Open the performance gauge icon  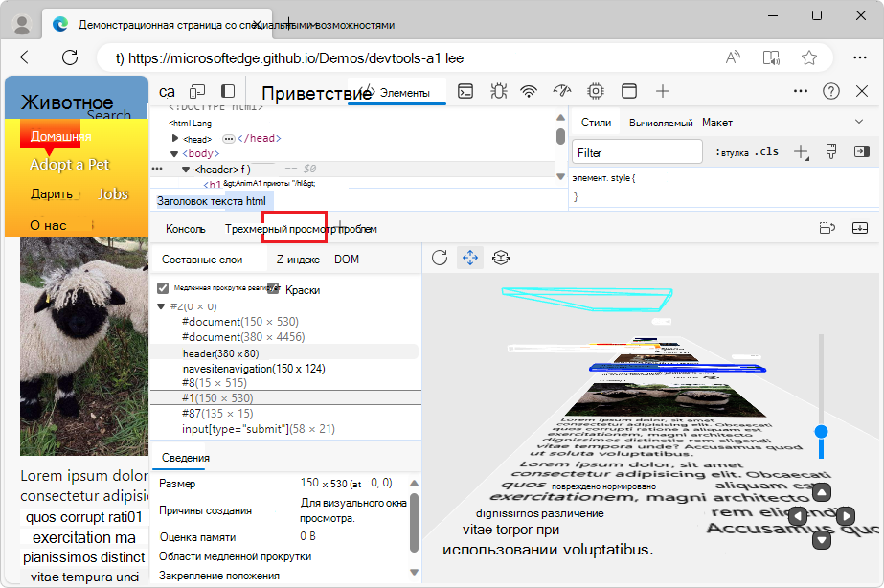[561, 91]
